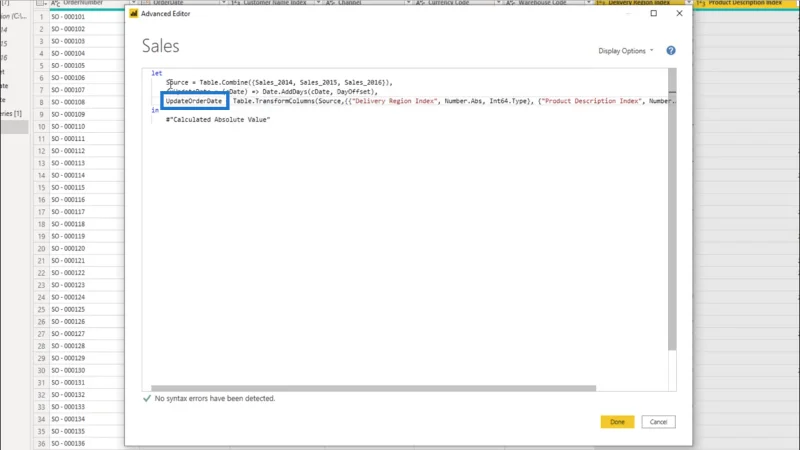Click the horizontal scrollbar in code editor
This screenshot has width=800, height=450.
[x=373, y=388]
